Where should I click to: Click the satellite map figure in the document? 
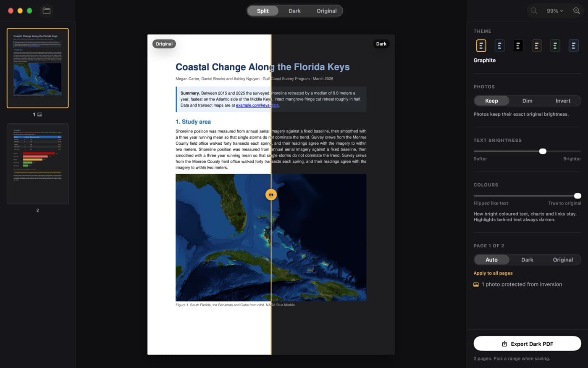pyautogui.click(x=271, y=237)
